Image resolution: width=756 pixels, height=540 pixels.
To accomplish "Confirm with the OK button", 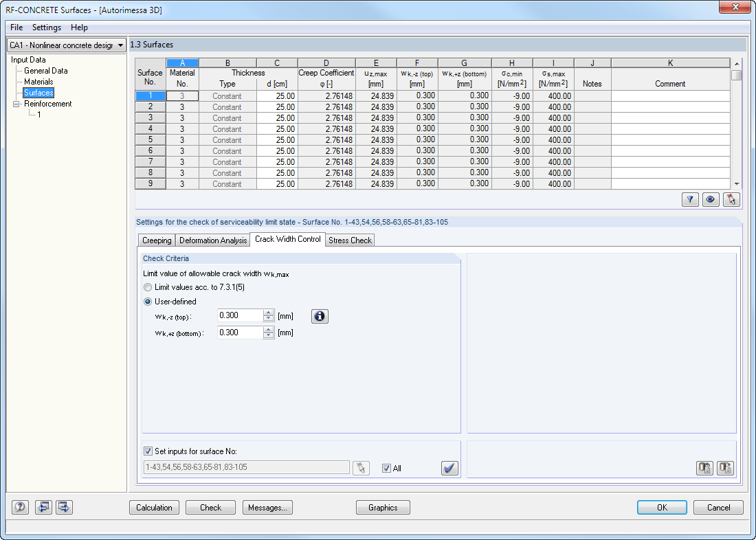I will coord(662,507).
